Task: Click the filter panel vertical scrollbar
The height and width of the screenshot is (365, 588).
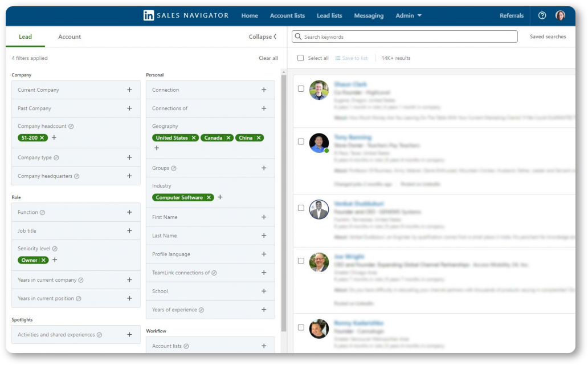Action: click(284, 203)
